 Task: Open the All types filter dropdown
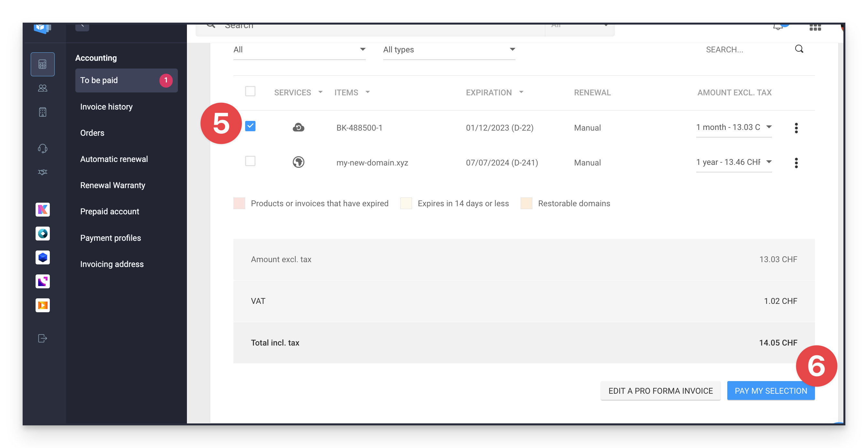pyautogui.click(x=512, y=49)
